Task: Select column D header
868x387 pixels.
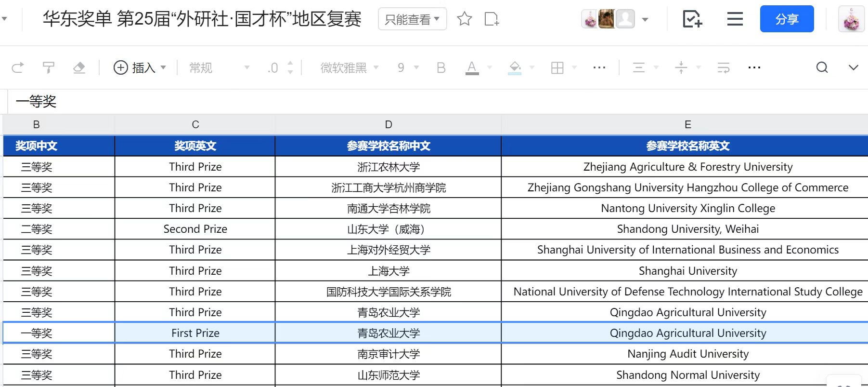Action: [388, 125]
